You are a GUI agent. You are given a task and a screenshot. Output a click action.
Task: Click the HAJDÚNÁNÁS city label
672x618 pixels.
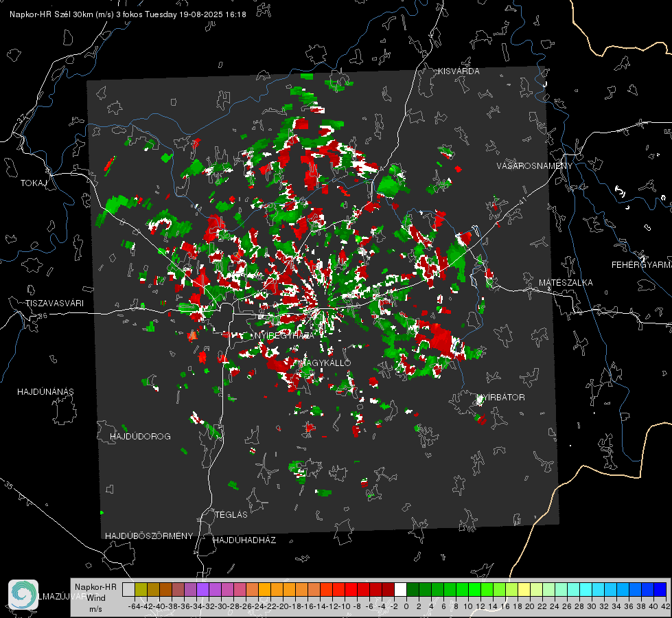coord(45,391)
